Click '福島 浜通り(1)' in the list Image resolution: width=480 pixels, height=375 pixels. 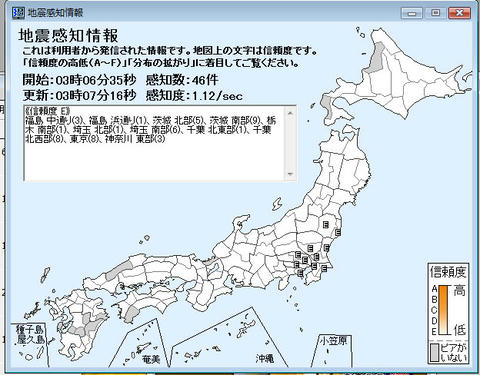click(x=117, y=120)
